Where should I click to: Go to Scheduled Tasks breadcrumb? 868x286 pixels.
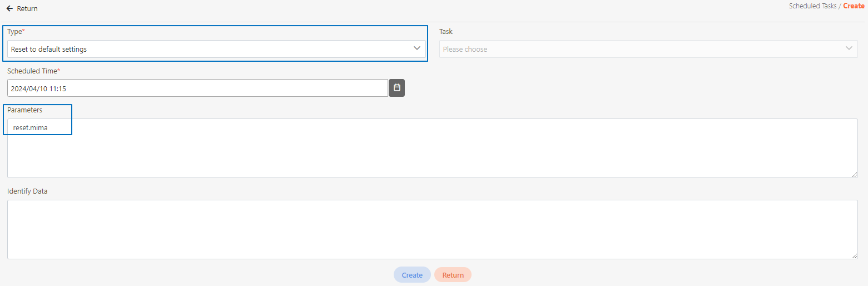pyautogui.click(x=812, y=6)
